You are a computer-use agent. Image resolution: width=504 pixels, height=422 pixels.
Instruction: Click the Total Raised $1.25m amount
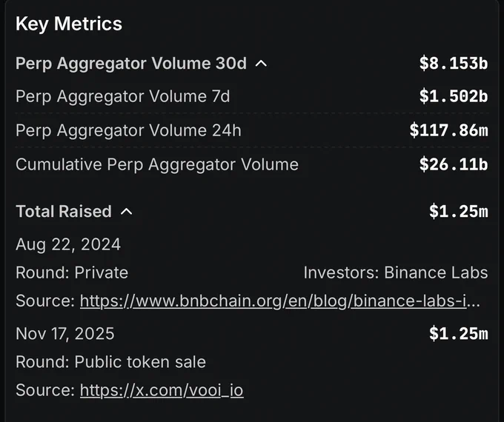click(459, 211)
